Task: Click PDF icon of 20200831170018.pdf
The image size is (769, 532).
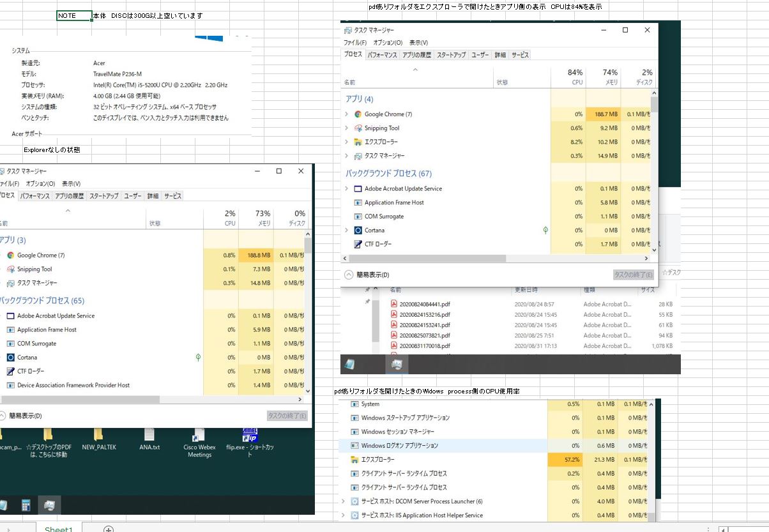Action: click(x=394, y=346)
